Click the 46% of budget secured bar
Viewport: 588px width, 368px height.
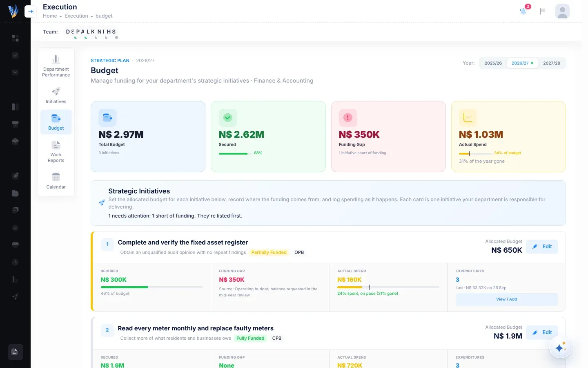point(151,287)
